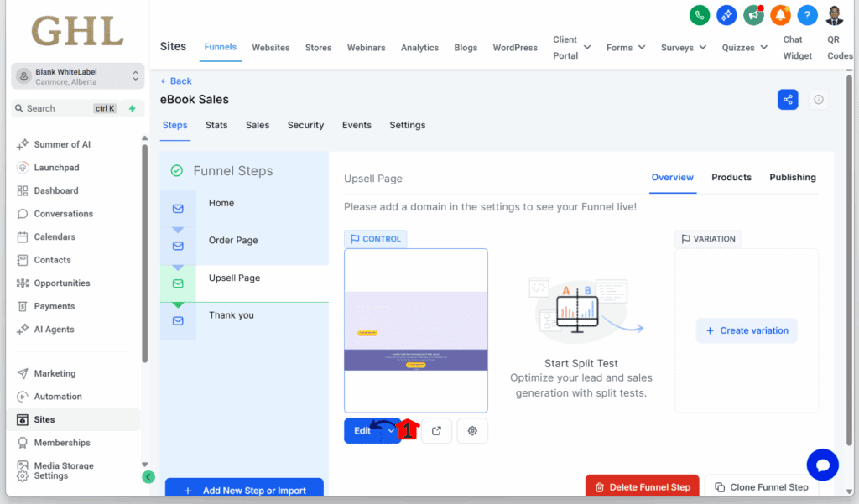Open the Chat Widget tab

pyautogui.click(x=797, y=48)
